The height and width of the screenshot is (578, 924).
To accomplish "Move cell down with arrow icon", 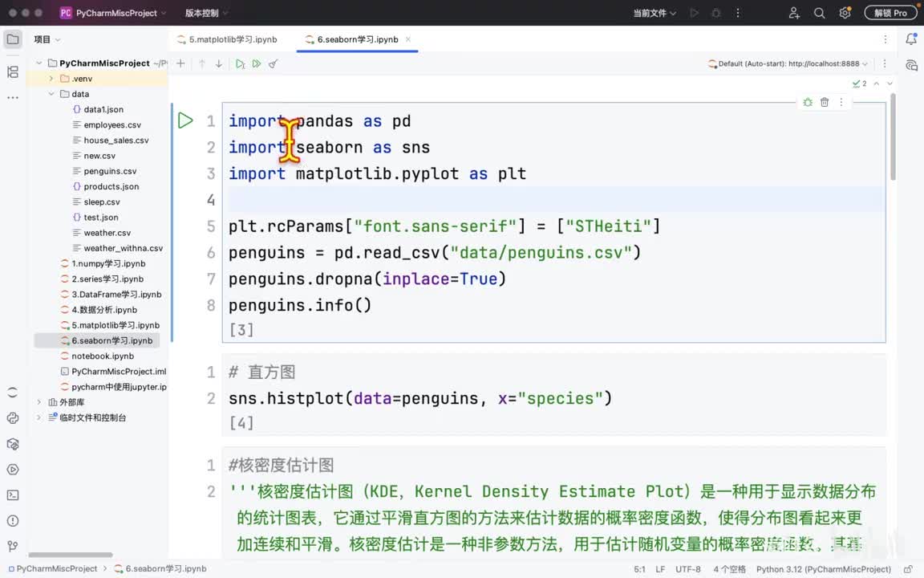I will (219, 63).
